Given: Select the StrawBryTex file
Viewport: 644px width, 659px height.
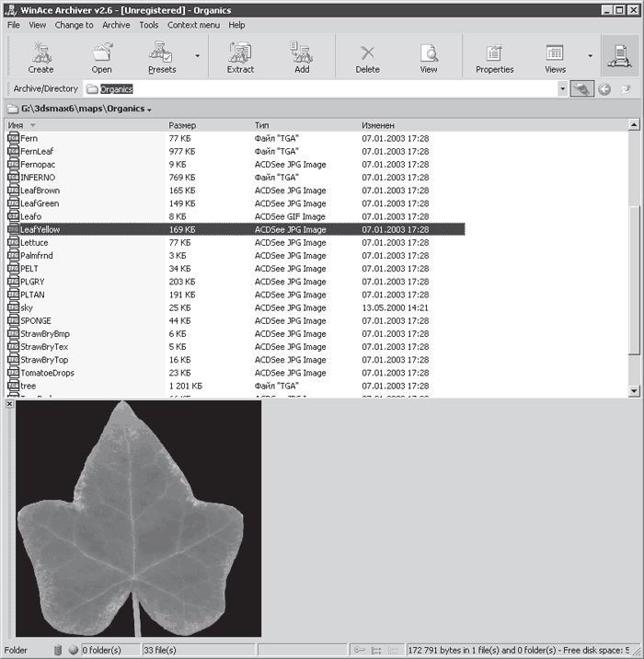Looking at the screenshot, I should tap(236, 347).
